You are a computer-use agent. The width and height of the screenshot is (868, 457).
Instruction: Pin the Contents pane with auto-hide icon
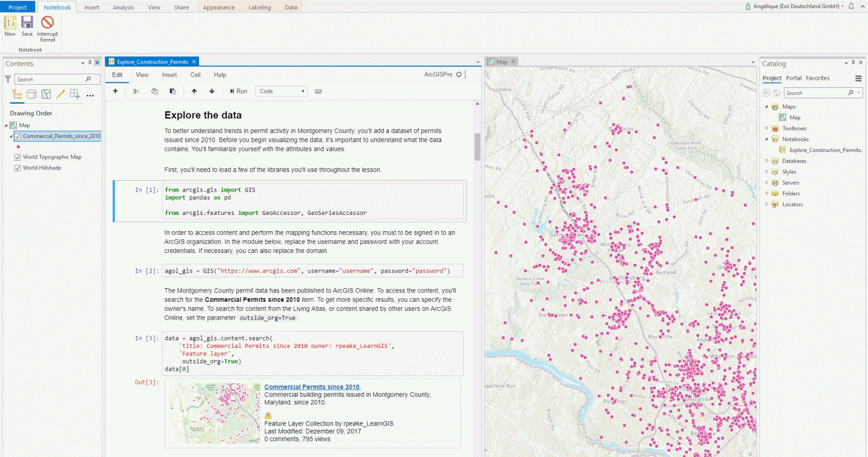pyautogui.click(x=90, y=62)
